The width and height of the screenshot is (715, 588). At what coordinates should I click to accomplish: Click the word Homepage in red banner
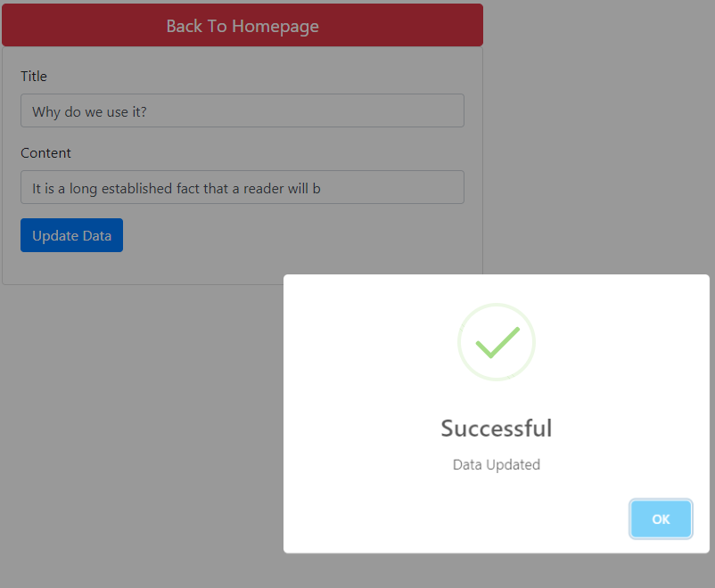pyautogui.click(x=275, y=27)
